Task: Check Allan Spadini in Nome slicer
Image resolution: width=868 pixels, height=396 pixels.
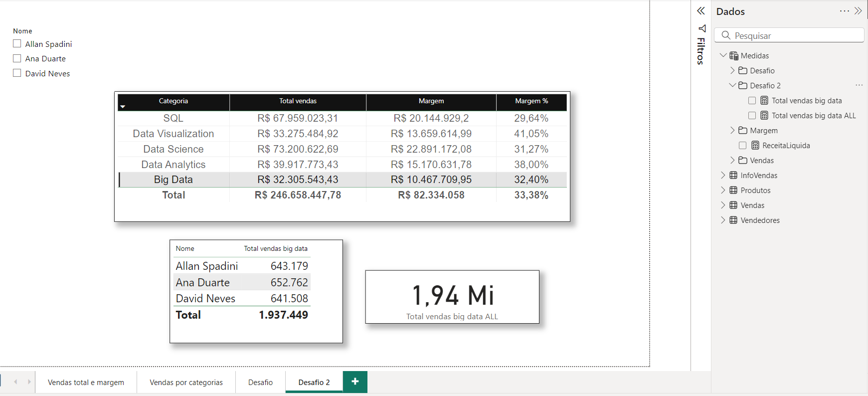Action: click(x=17, y=44)
